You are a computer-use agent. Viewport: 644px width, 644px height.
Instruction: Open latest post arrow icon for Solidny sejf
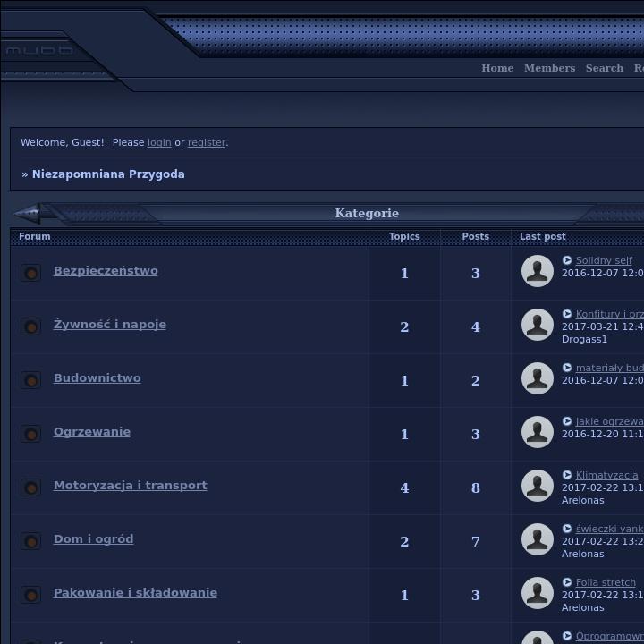coord(567,260)
